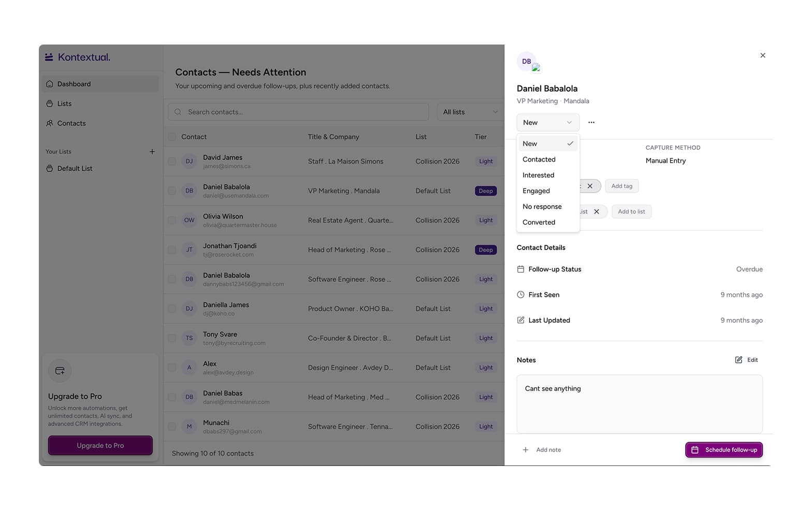Viewport: 812px width, 510px height.
Task: Toggle the select-all contacts checkbox
Action: pos(172,137)
